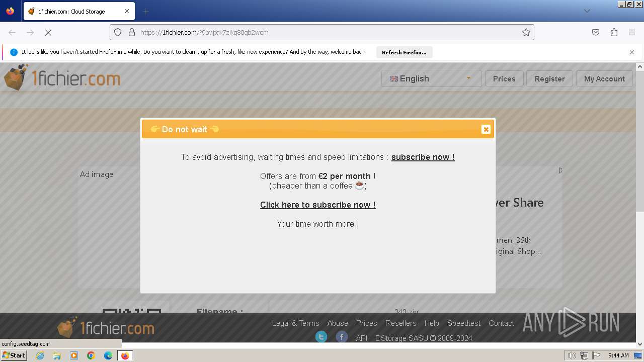Bookmark this page with the star
Image resolution: width=644 pixels, height=362 pixels.
click(526, 32)
